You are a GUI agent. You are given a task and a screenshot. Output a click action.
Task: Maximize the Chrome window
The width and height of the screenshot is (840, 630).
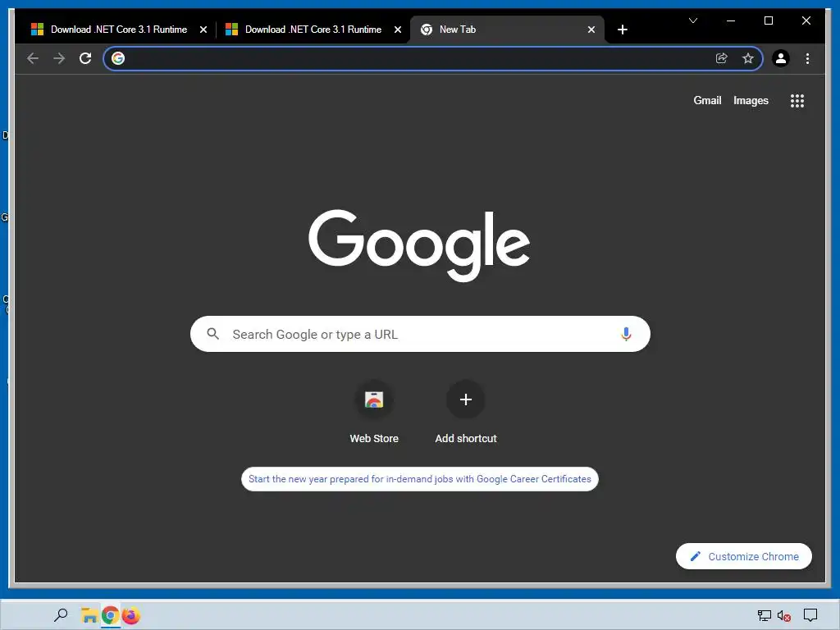[768, 21]
